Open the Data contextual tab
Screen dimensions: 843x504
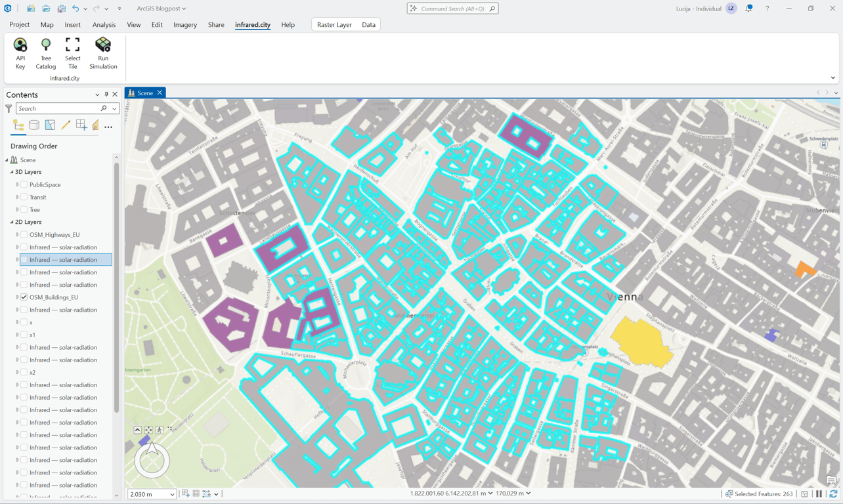coord(368,24)
